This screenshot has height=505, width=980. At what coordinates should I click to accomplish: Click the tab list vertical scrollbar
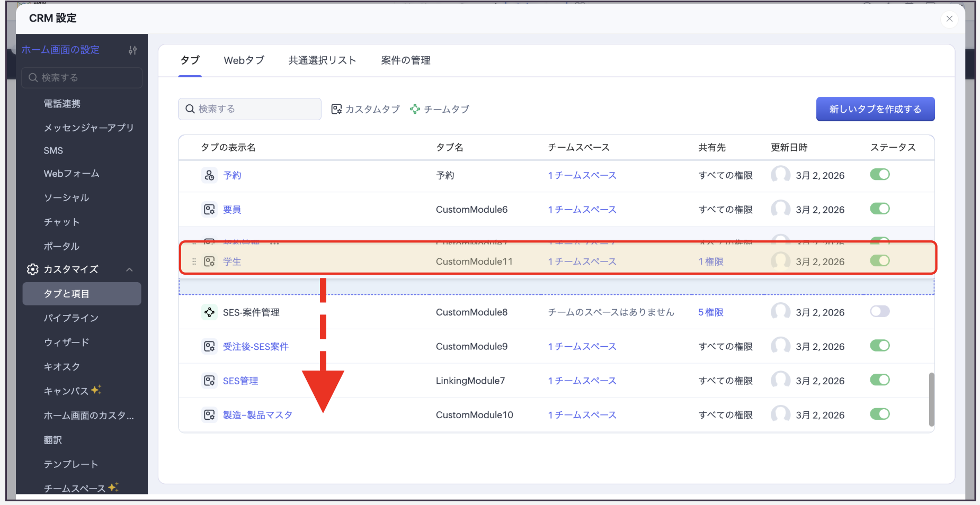coord(931,399)
